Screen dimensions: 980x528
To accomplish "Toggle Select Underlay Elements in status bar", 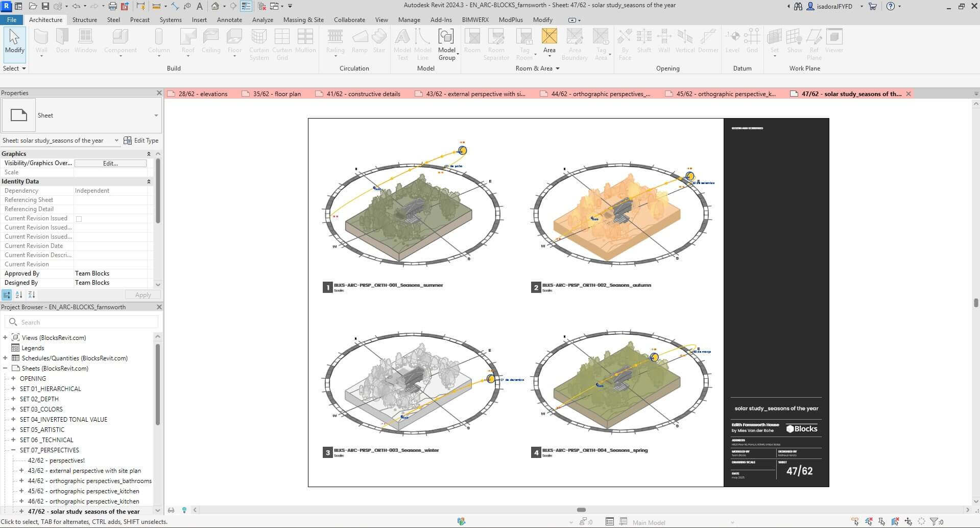I will [869, 522].
